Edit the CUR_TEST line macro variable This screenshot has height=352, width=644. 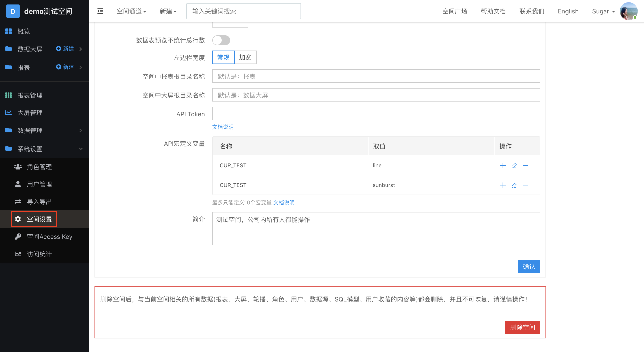pos(514,165)
